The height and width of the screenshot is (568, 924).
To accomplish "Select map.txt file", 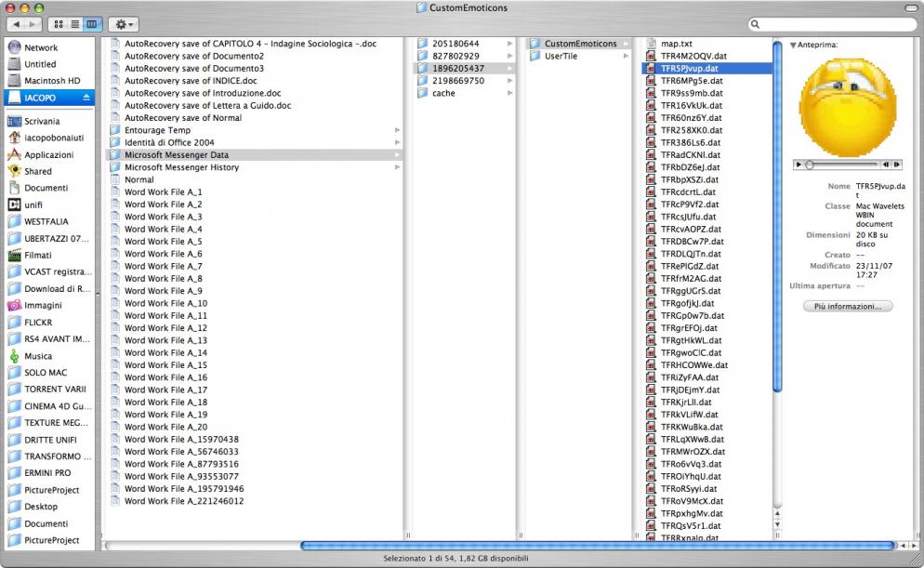I will pos(676,44).
